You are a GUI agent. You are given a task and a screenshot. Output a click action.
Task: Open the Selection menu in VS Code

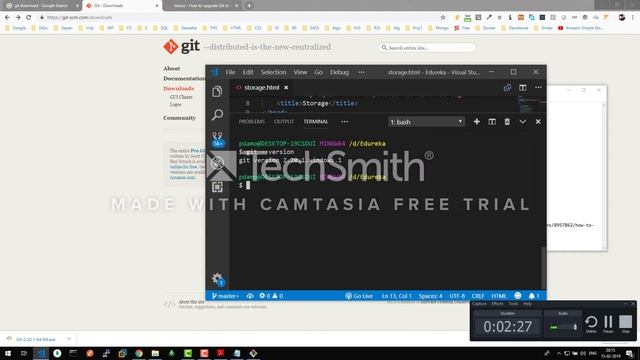[x=273, y=72]
